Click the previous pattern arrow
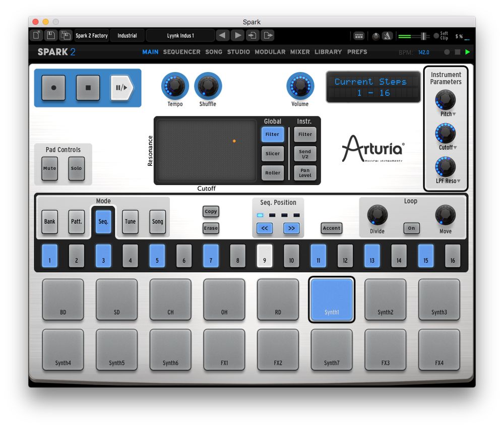The width and height of the screenshot is (504, 428). pyautogui.click(x=223, y=35)
